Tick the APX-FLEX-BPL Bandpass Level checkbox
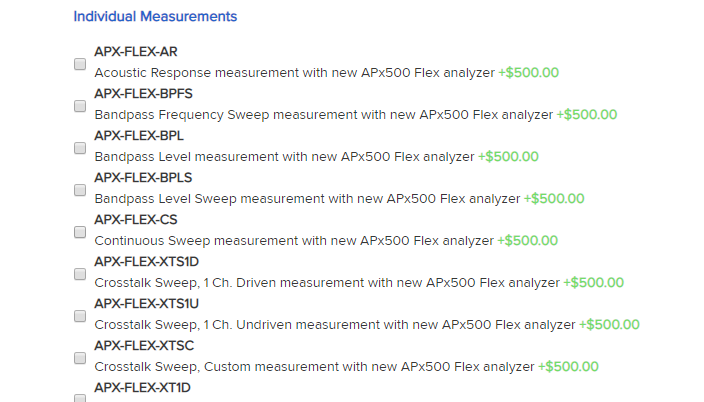 (x=80, y=148)
